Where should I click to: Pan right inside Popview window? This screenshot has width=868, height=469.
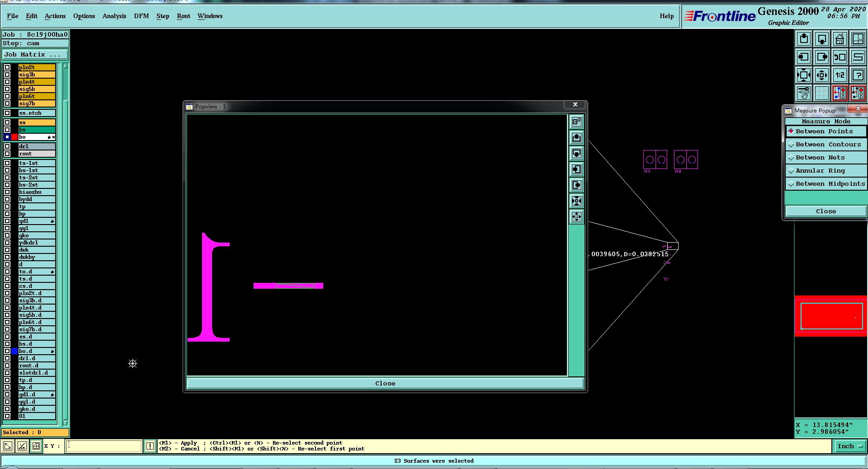click(x=576, y=185)
